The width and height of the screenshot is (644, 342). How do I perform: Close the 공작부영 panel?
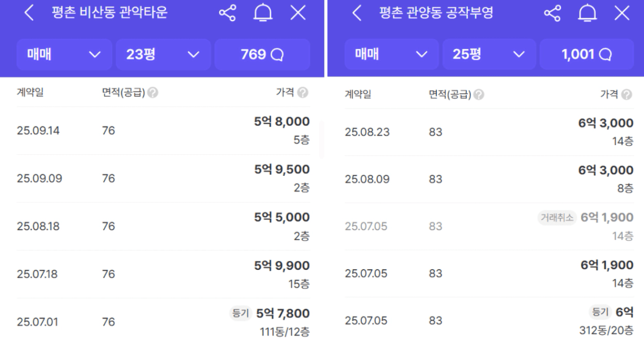(622, 14)
